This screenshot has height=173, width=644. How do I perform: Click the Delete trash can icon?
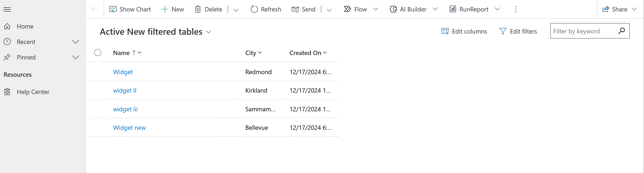click(198, 9)
